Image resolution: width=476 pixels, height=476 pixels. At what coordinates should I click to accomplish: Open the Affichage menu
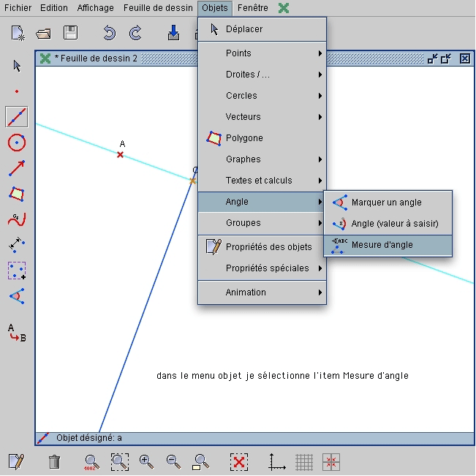click(96, 8)
